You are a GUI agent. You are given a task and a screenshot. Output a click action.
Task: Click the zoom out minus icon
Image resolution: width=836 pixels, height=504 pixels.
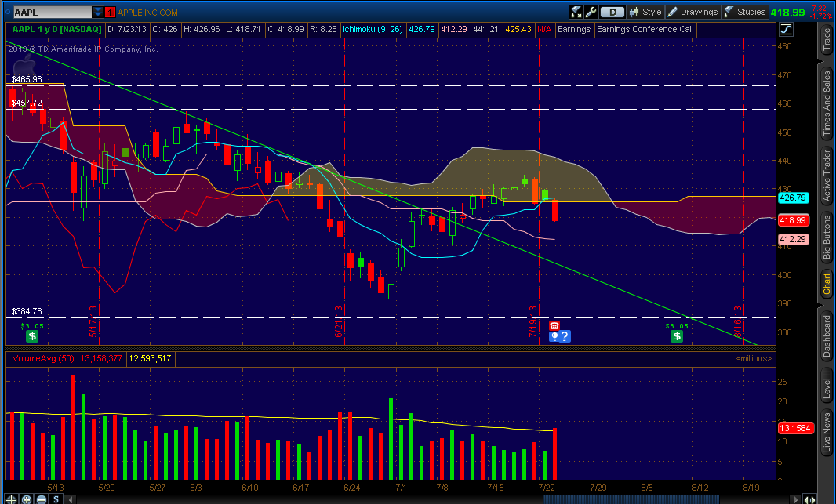point(41,499)
